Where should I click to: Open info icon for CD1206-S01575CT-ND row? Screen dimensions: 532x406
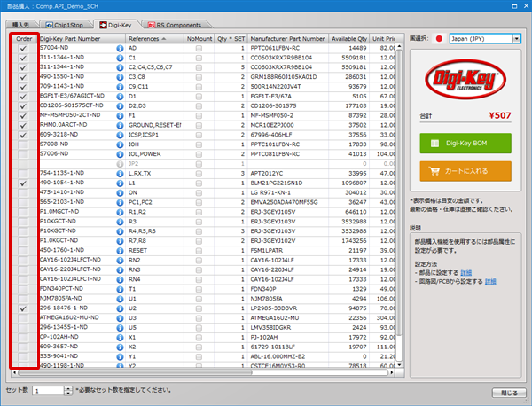[120, 106]
